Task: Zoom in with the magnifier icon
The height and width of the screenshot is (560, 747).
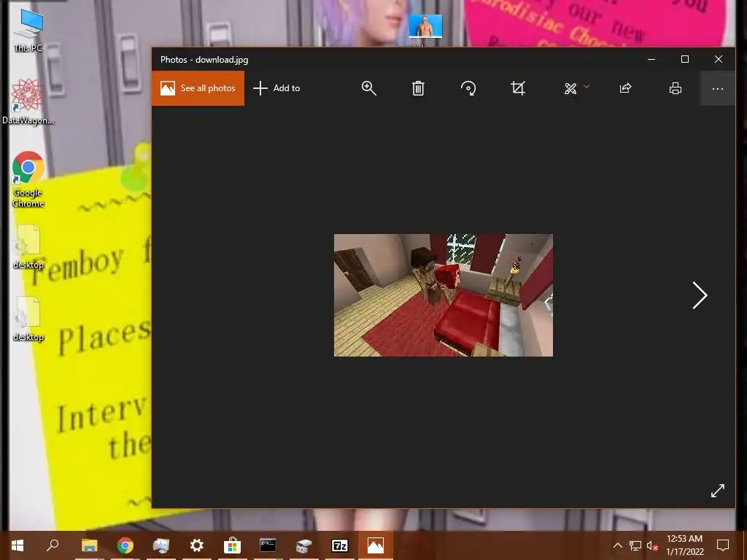Action: point(368,88)
